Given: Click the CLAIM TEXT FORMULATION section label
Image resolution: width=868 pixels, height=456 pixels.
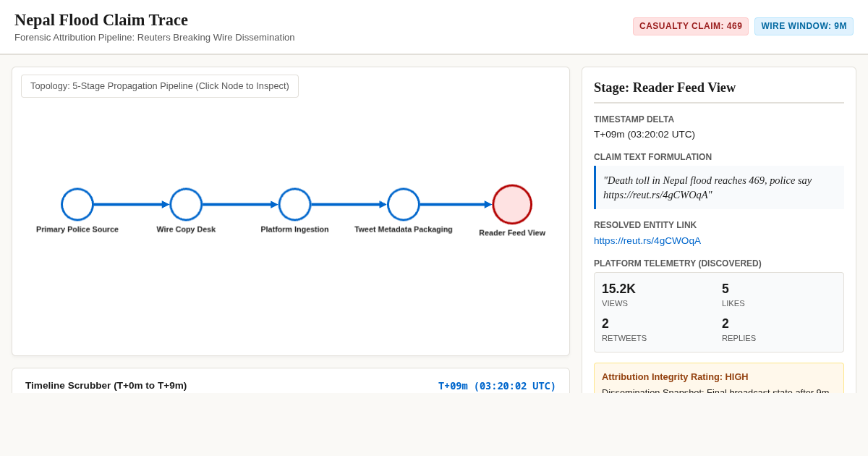Looking at the screenshot, I should 652,157.
